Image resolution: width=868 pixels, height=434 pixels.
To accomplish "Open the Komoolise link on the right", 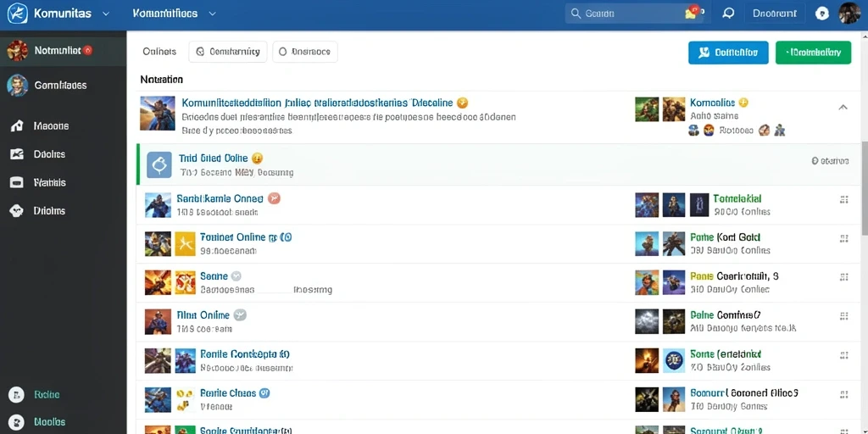I will pos(712,103).
